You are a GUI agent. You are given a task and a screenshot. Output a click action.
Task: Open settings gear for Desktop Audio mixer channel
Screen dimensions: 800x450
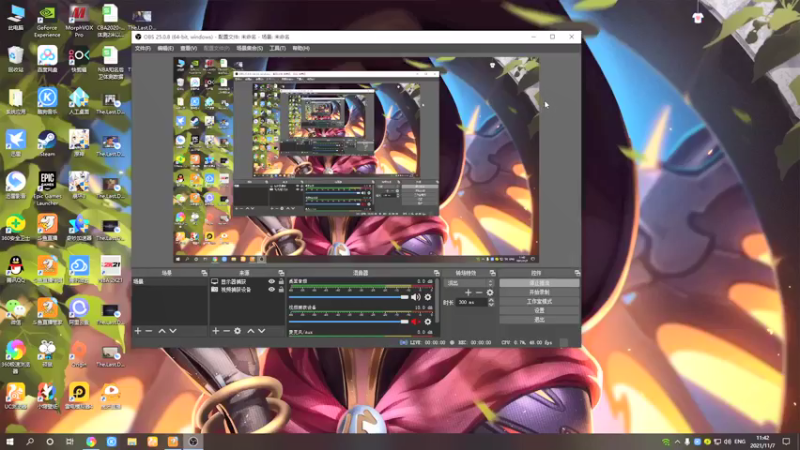click(428, 297)
